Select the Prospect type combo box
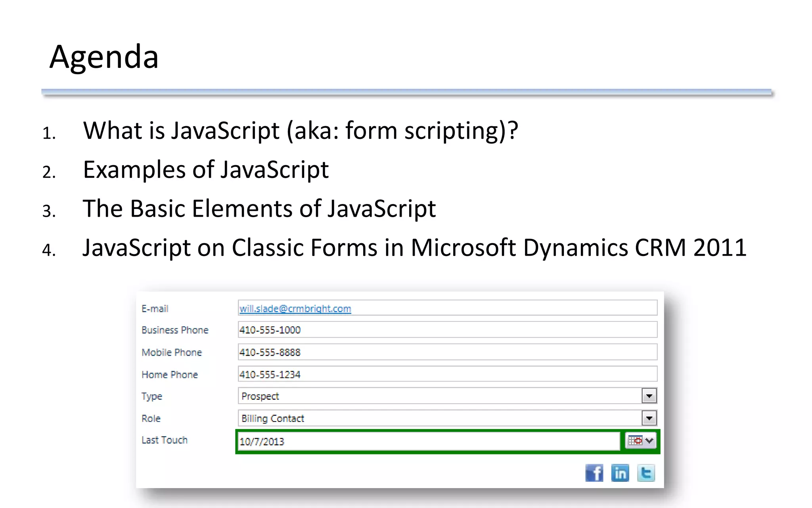The image size is (812, 508). [x=440, y=396]
